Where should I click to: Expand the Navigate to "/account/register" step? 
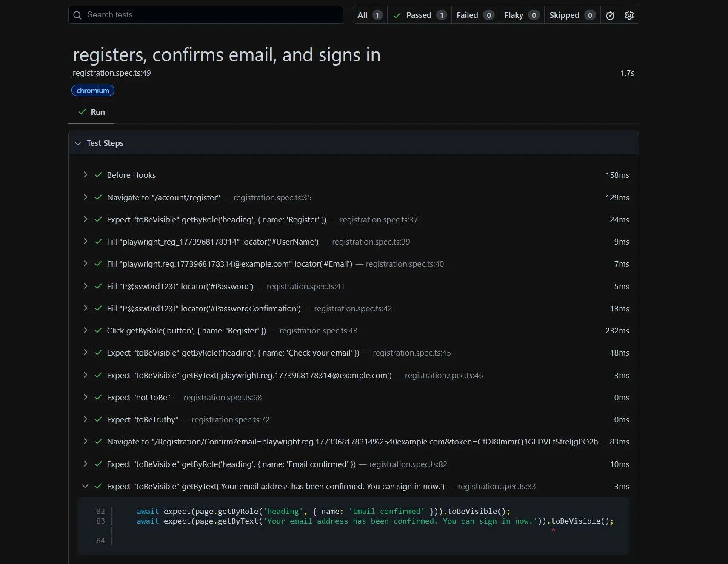(x=86, y=197)
